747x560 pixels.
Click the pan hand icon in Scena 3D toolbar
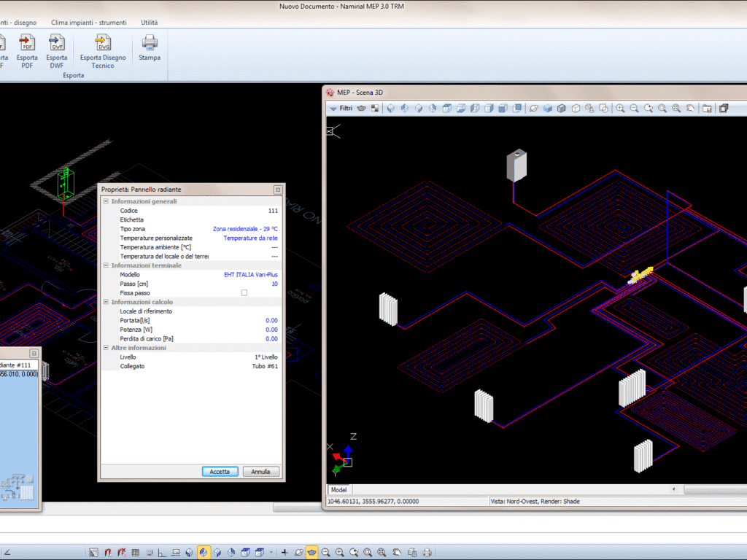pos(690,109)
